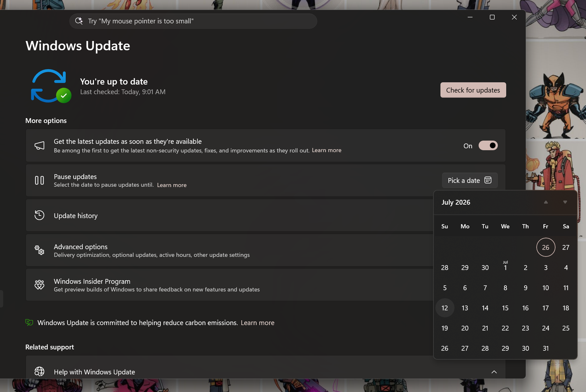Pick date 31 in the calendar
The image size is (586, 392).
pyautogui.click(x=546, y=348)
